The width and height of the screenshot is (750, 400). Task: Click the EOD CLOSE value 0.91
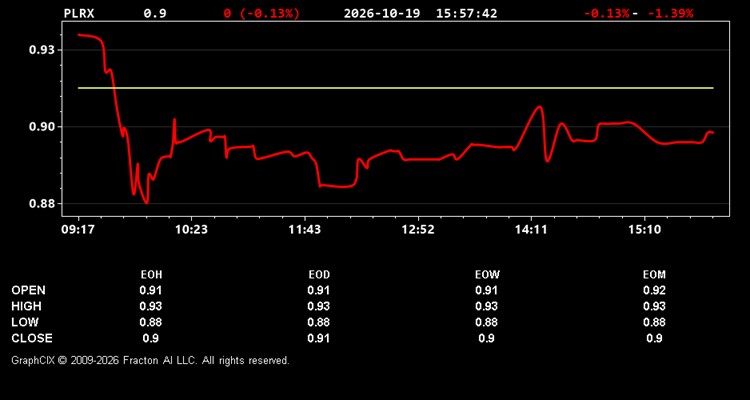tap(319, 338)
